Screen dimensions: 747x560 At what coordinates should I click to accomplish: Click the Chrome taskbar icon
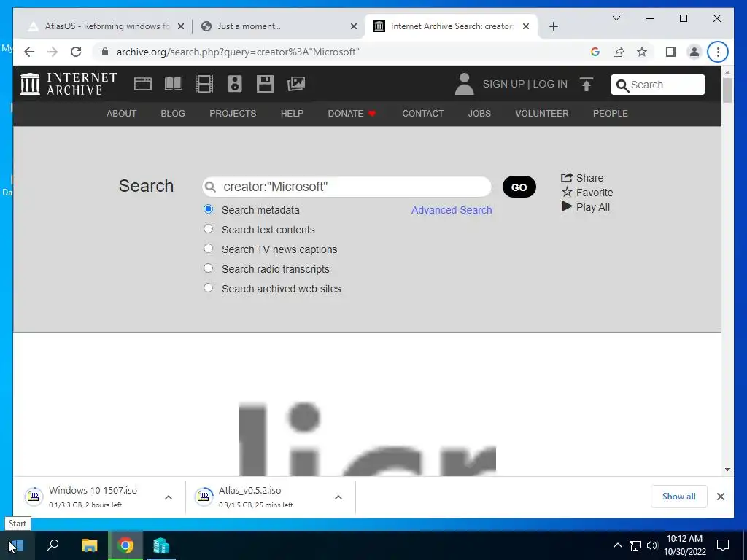coord(125,545)
